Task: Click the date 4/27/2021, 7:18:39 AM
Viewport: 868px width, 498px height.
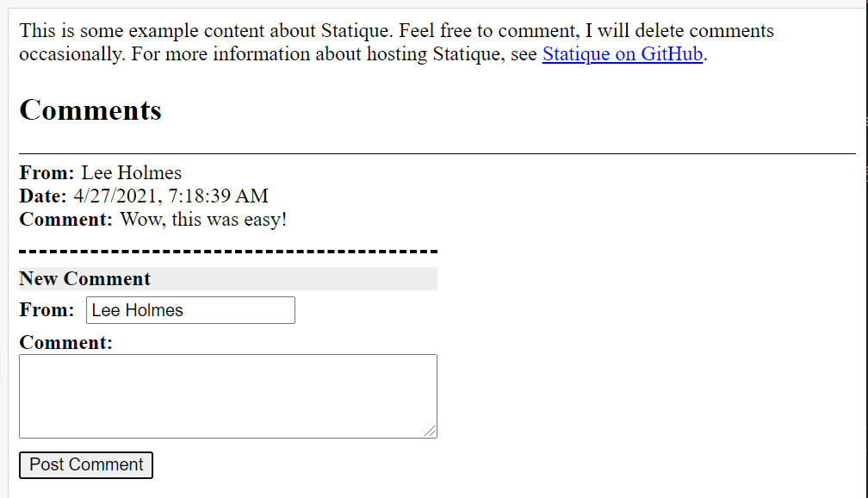Action: pos(171,196)
